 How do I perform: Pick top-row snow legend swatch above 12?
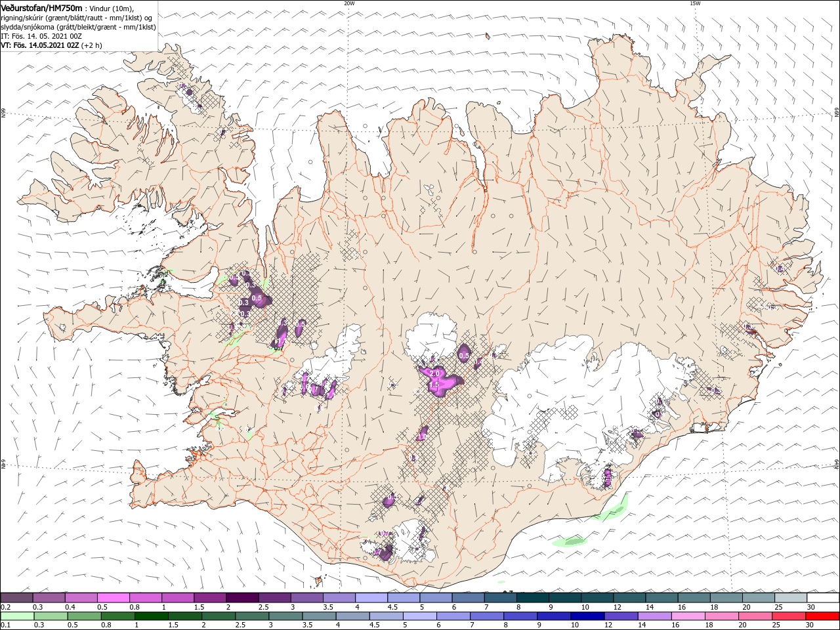[x=629, y=598]
